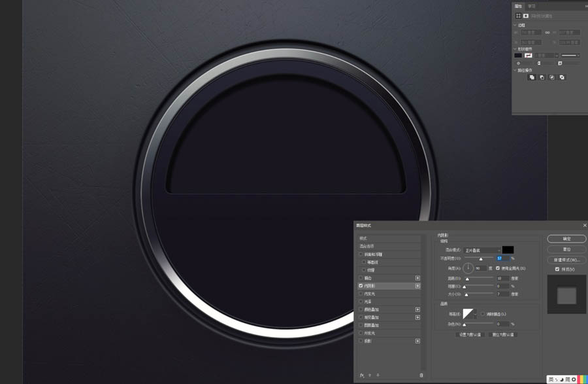This screenshot has height=384, width=588.
Task: Open the stroke line style dropdown in Properties
Action: [570, 56]
